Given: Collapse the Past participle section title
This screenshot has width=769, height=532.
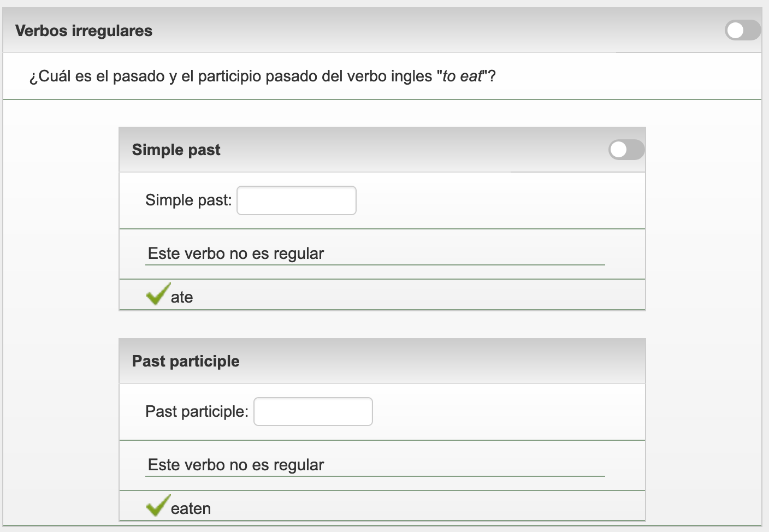Looking at the screenshot, I should click(x=186, y=361).
